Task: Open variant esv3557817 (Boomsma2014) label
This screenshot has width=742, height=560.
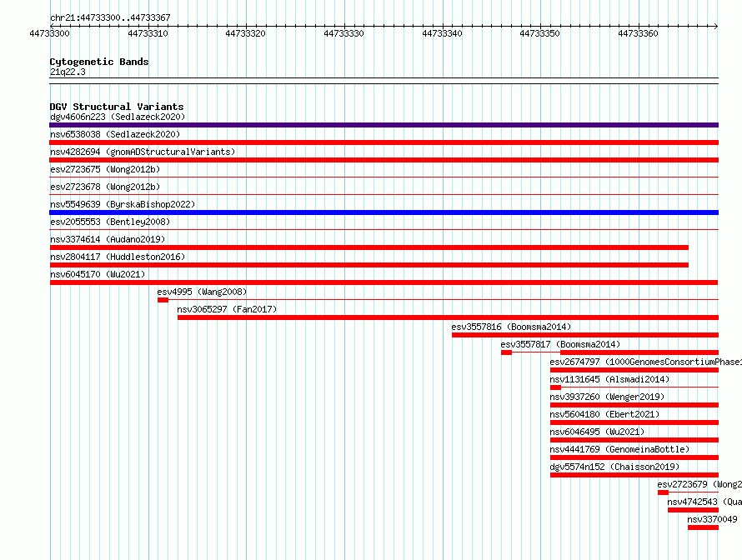Action: pos(560,344)
